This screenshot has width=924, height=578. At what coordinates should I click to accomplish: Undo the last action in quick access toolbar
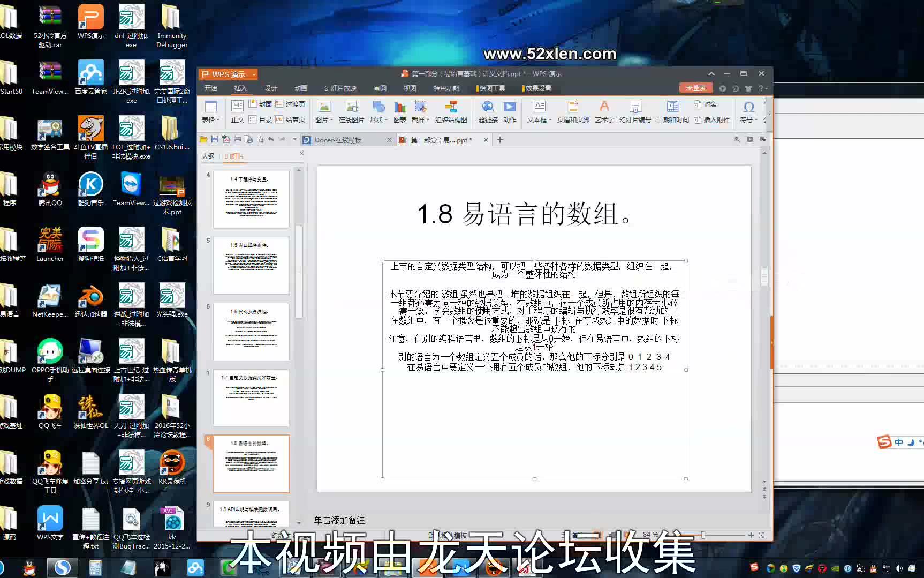(x=272, y=139)
